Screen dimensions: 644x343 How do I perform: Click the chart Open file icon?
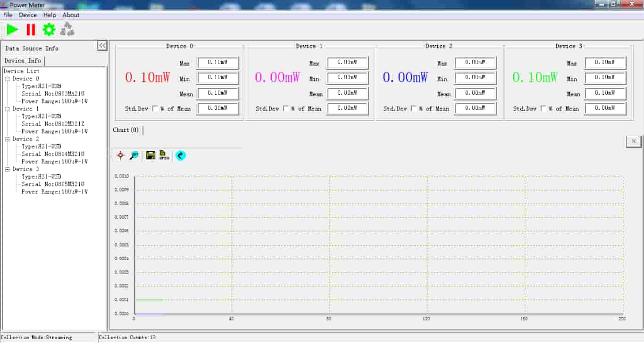tap(164, 155)
